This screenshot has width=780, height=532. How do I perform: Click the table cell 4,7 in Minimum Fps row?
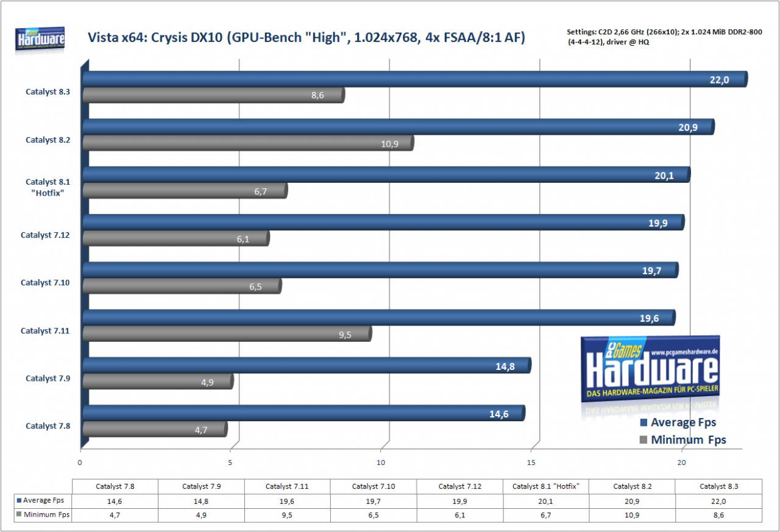(x=115, y=515)
